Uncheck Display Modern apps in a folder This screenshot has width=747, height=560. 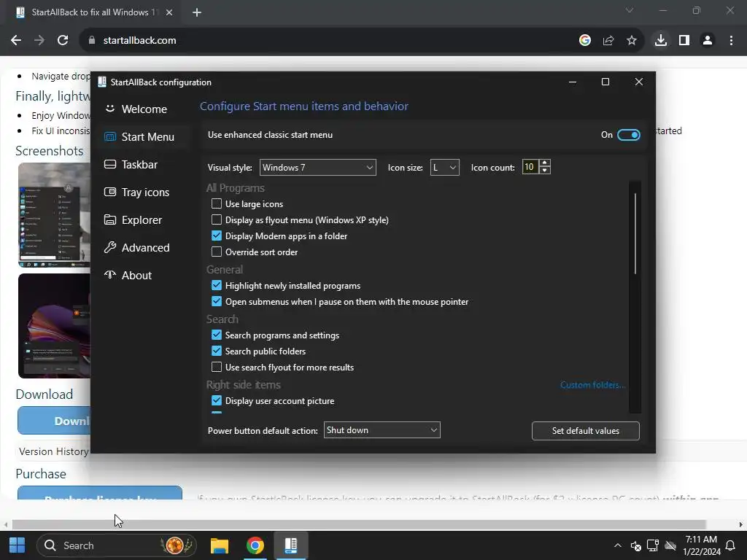click(x=216, y=236)
